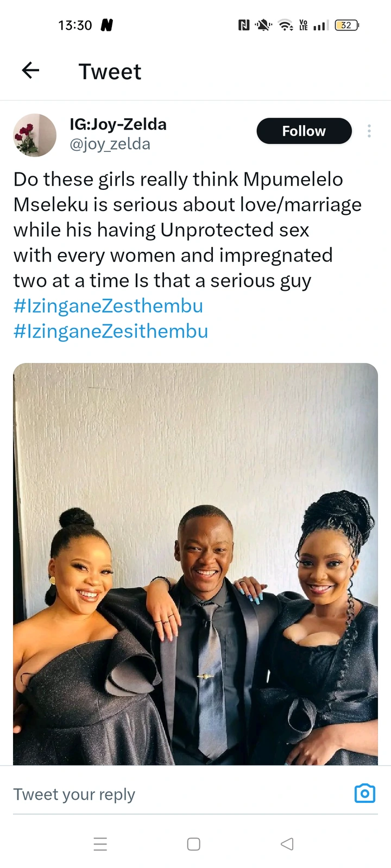Tap the NFC status icon

click(244, 25)
